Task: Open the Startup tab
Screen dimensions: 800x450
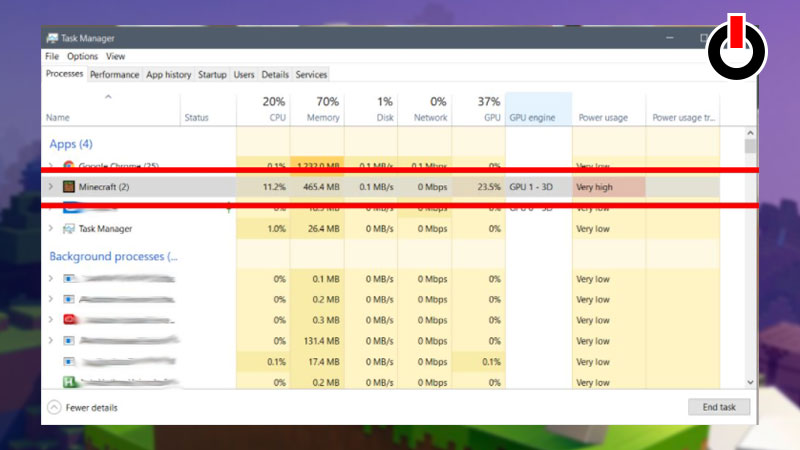Action: (x=212, y=74)
